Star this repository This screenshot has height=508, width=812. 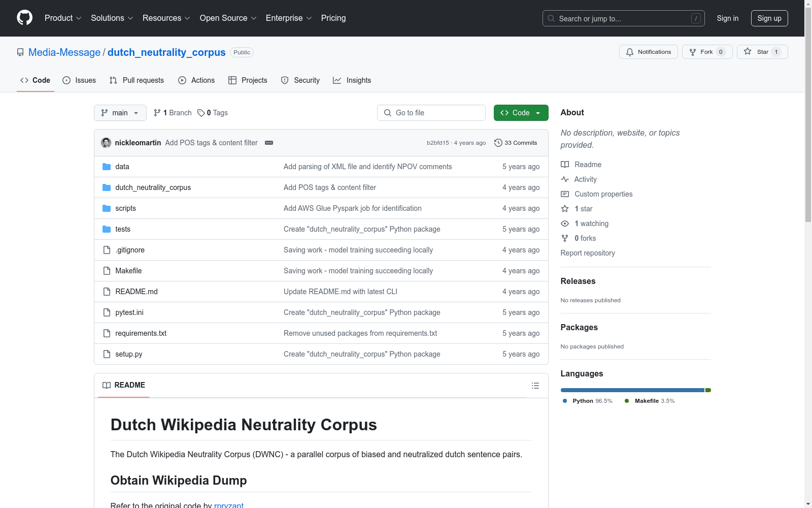[762, 52]
